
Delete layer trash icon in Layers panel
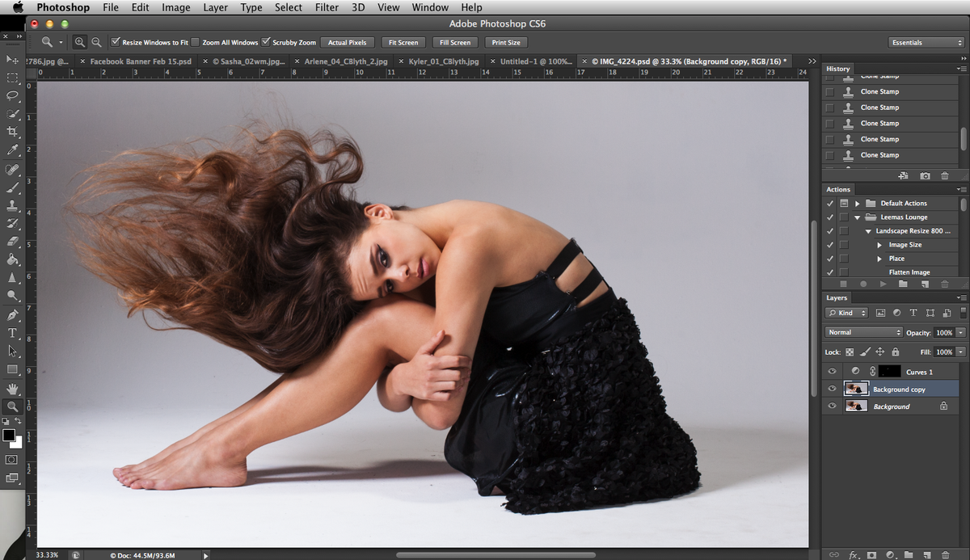[944, 555]
